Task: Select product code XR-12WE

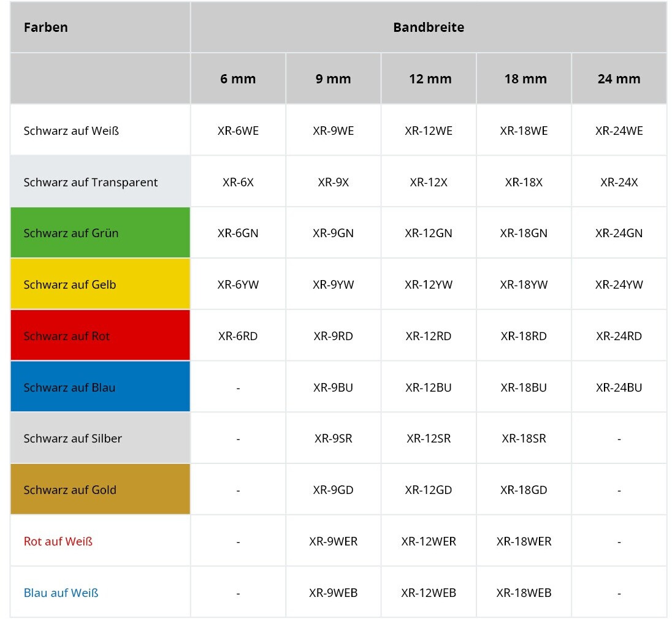Action: coord(429,131)
